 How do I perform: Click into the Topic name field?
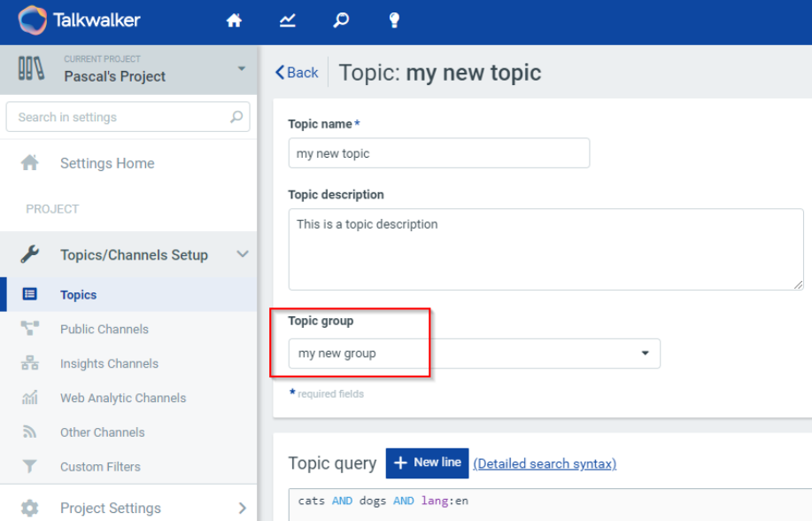coord(438,153)
